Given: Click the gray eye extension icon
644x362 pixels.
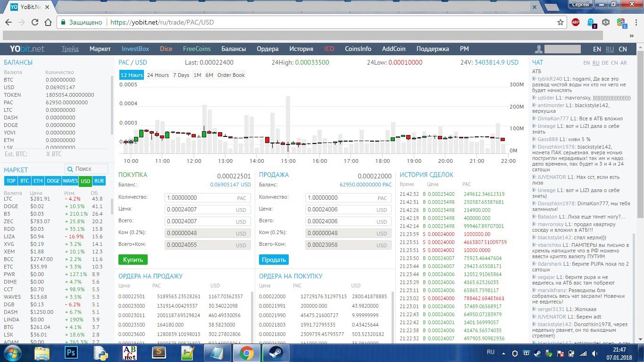Looking at the screenshot, I should (606, 22).
